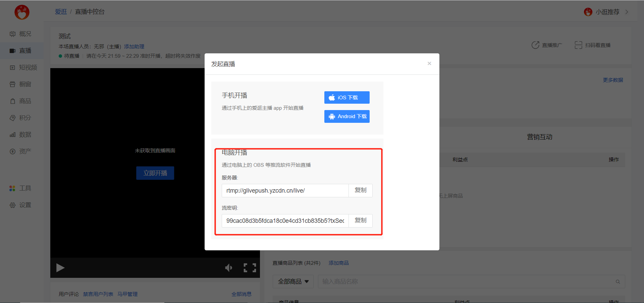
Task: Click the Android 下载 button
Action: (347, 116)
